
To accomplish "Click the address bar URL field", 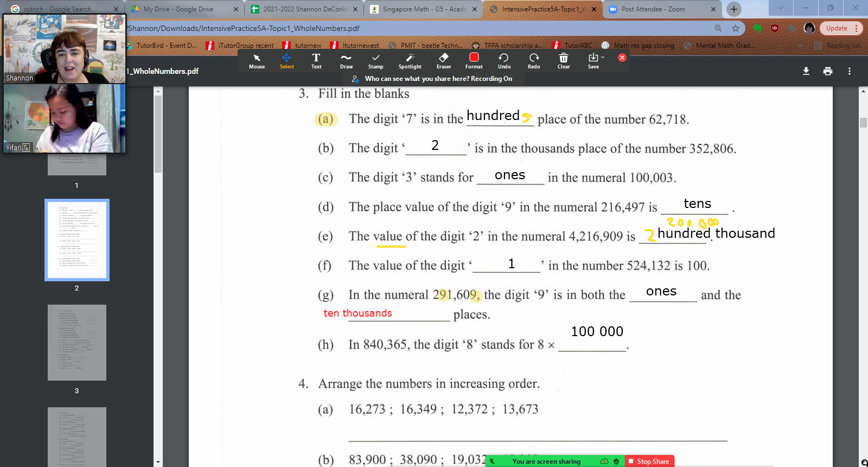I will tap(418, 28).
